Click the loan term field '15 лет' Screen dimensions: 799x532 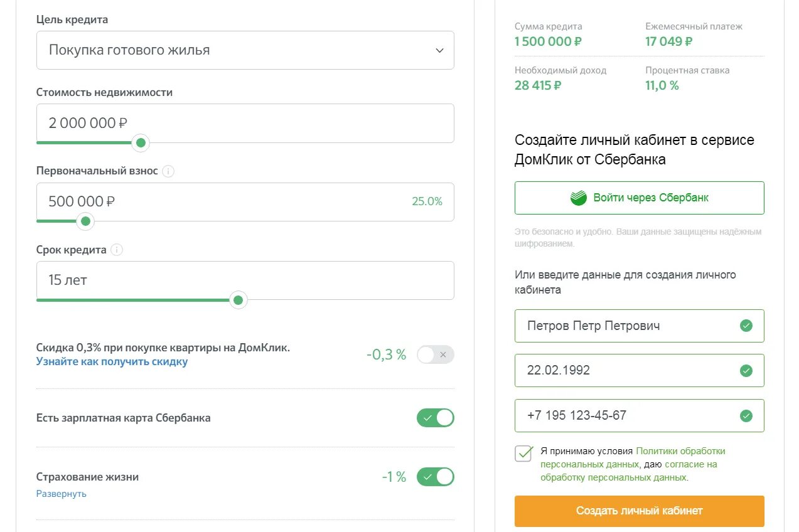(x=245, y=280)
